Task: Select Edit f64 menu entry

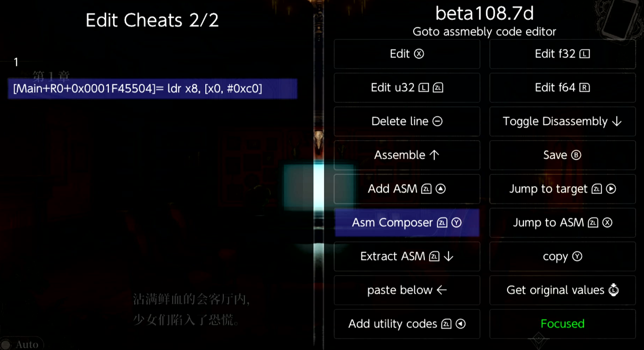Action: coord(562,88)
